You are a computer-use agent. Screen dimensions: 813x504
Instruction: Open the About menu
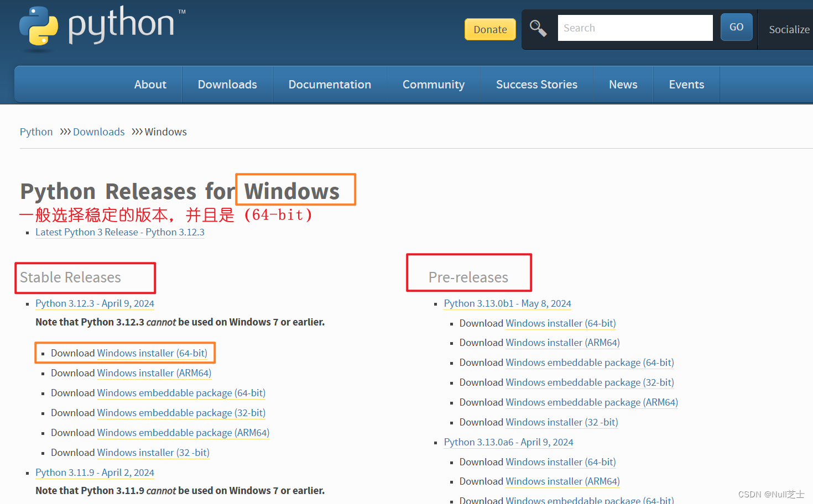point(150,84)
